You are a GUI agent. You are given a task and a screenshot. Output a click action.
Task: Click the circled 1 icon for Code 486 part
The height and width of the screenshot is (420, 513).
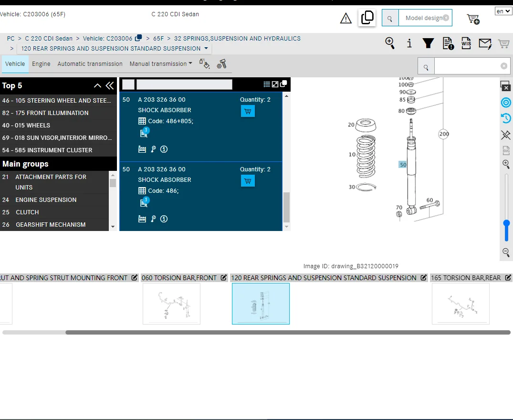[x=164, y=219]
